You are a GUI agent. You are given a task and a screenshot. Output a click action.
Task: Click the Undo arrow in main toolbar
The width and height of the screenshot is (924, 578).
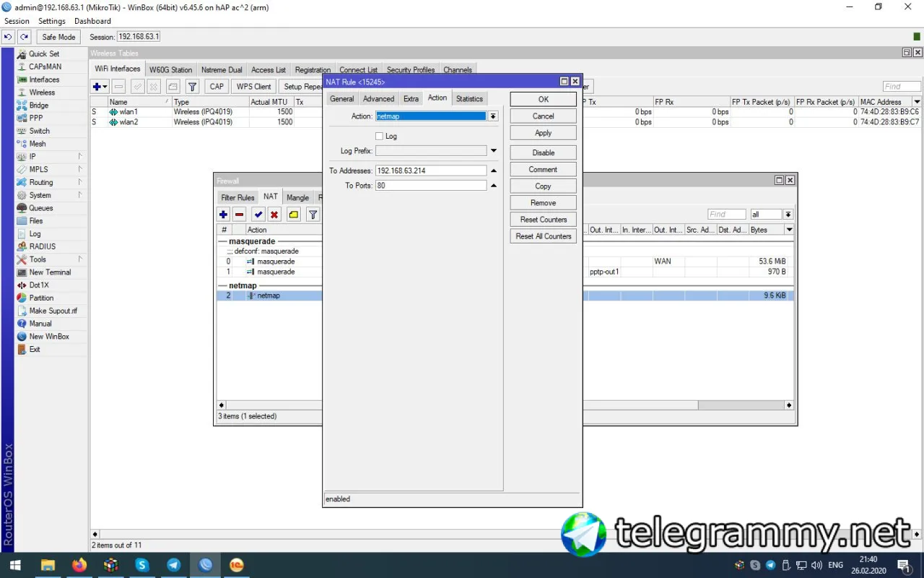click(9, 37)
